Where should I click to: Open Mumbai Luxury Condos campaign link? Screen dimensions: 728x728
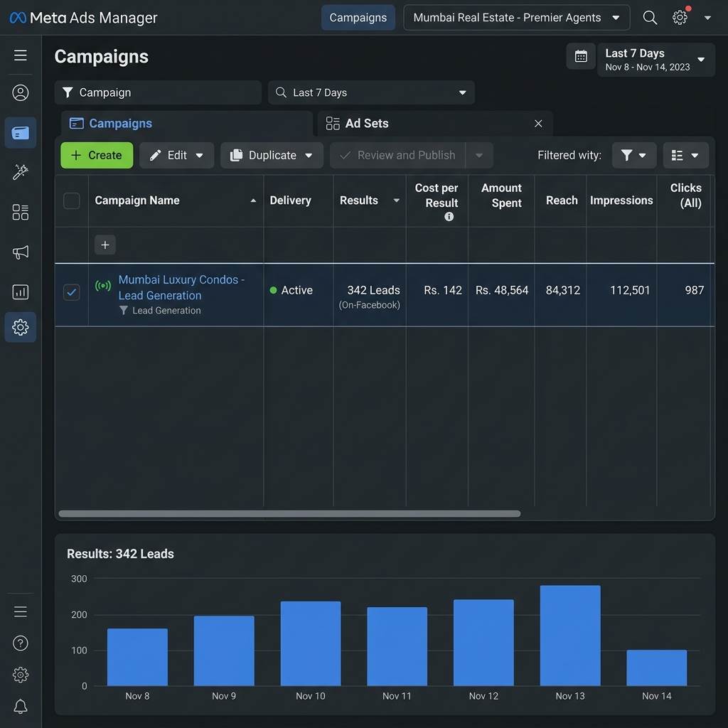(x=181, y=287)
